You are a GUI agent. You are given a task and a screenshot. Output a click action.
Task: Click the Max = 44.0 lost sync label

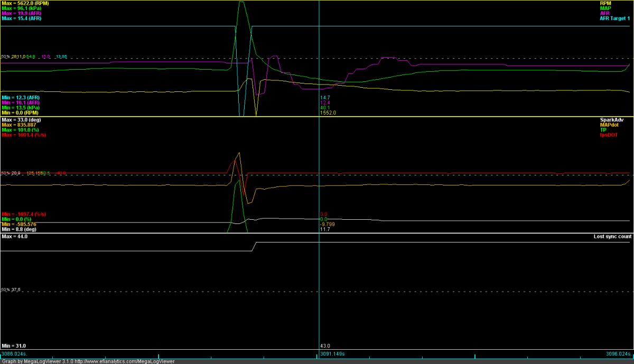pyautogui.click(x=15, y=237)
